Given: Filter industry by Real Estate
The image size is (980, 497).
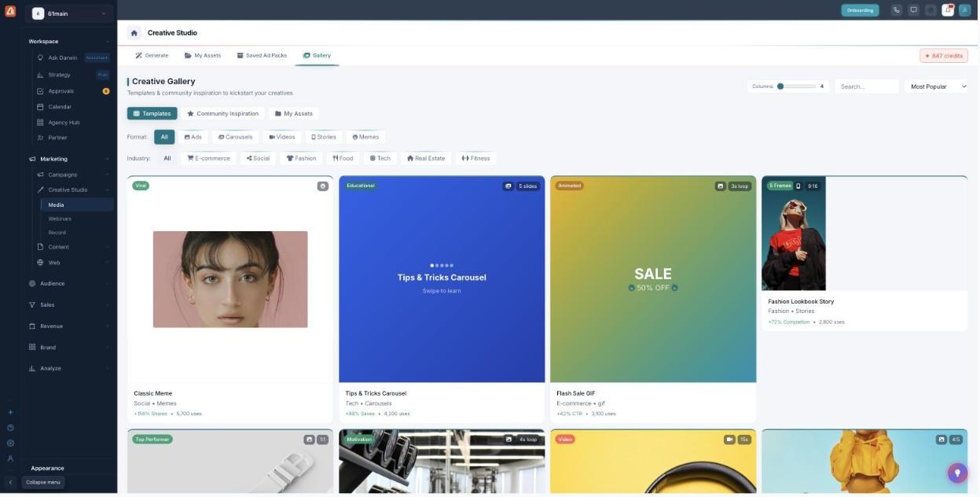Looking at the screenshot, I should coord(426,158).
